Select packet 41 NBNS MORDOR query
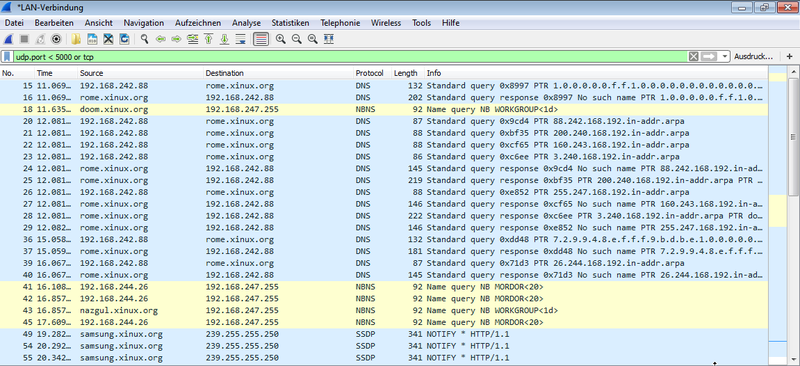The height and width of the screenshot is (366, 800). (383, 287)
